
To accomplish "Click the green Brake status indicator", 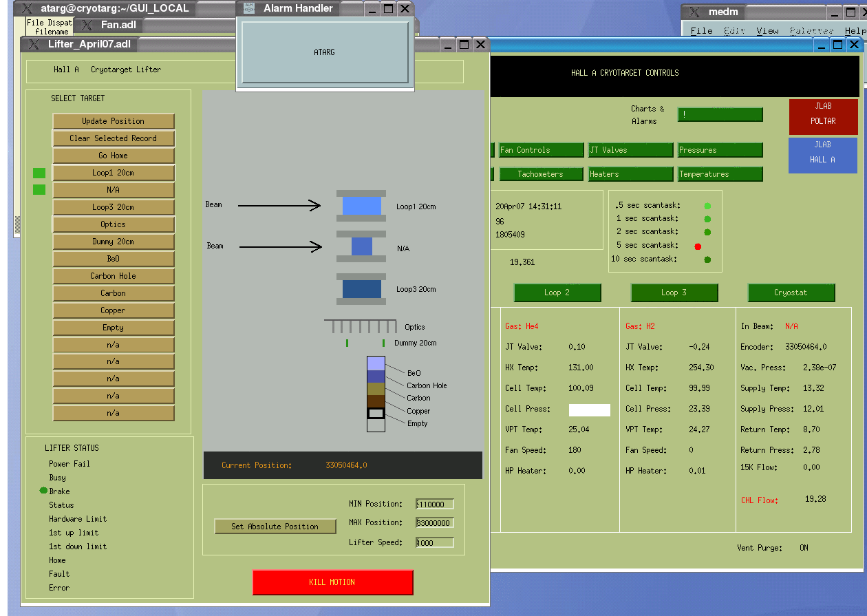I will 43,491.
